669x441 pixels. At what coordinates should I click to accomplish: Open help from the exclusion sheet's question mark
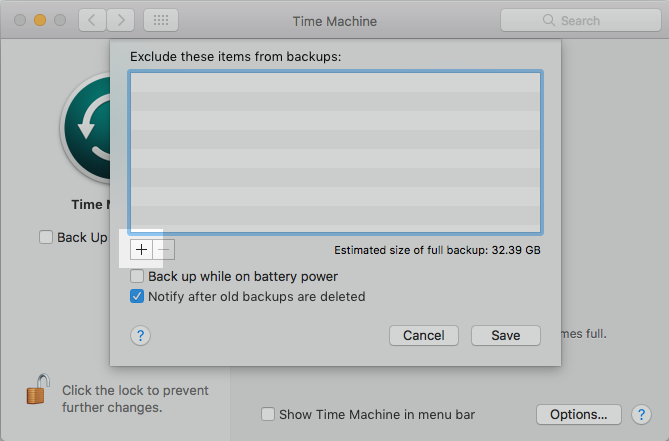coord(141,336)
